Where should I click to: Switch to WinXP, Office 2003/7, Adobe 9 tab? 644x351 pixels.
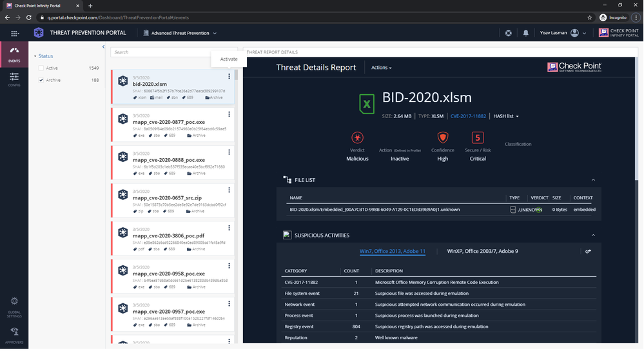point(482,251)
